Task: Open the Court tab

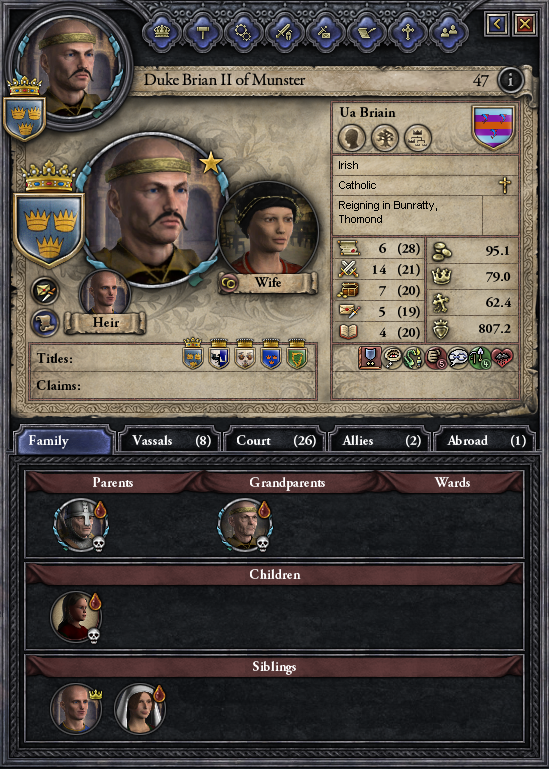Action: [x=275, y=440]
